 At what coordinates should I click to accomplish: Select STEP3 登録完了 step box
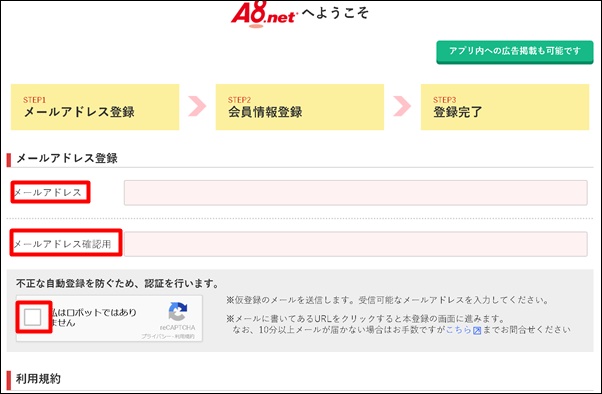pos(505,107)
